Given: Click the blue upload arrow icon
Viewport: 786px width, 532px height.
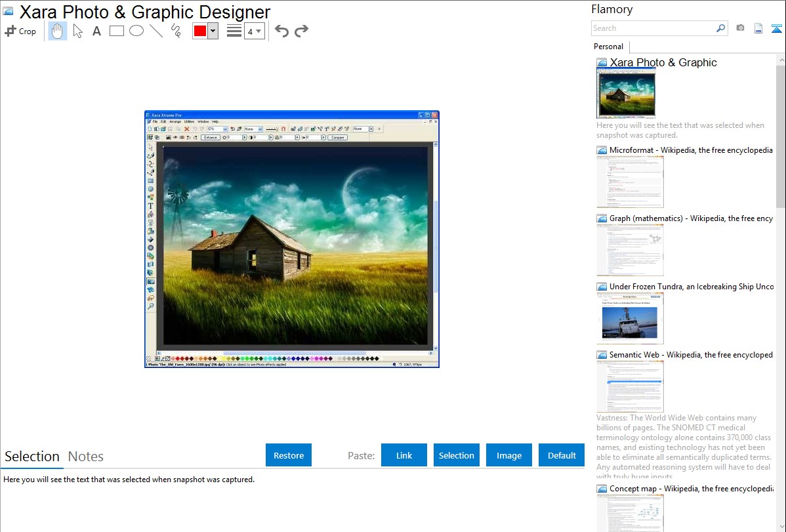Looking at the screenshot, I should point(776,28).
